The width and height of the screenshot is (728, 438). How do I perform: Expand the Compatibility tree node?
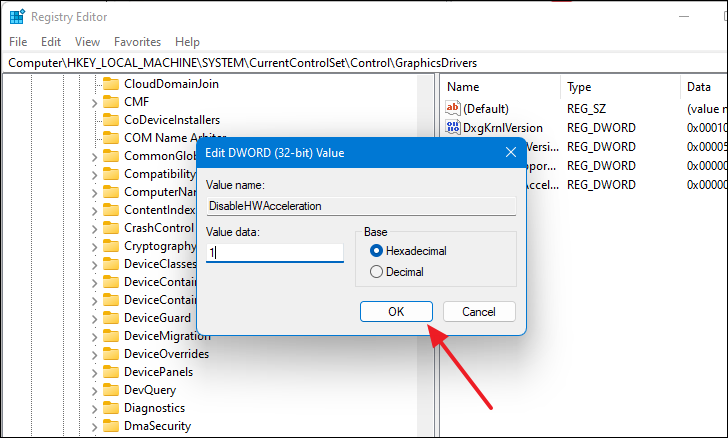point(94,175)
